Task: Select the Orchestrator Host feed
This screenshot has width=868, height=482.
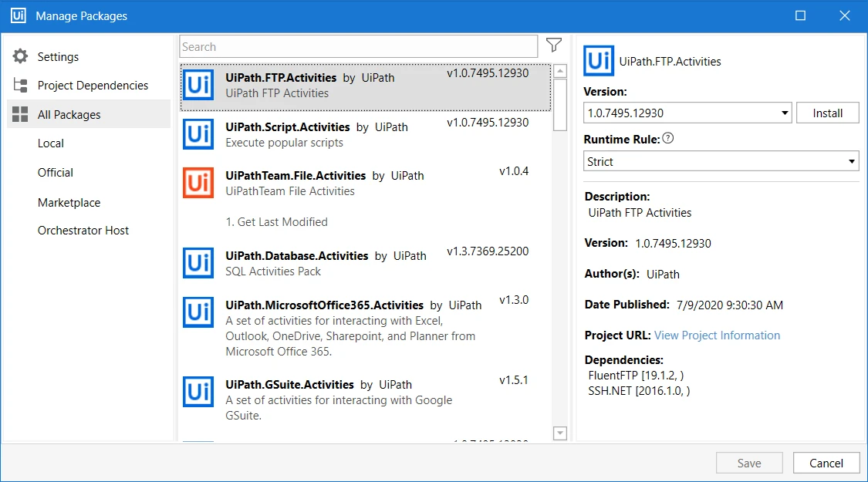Action: click(83, 231)
